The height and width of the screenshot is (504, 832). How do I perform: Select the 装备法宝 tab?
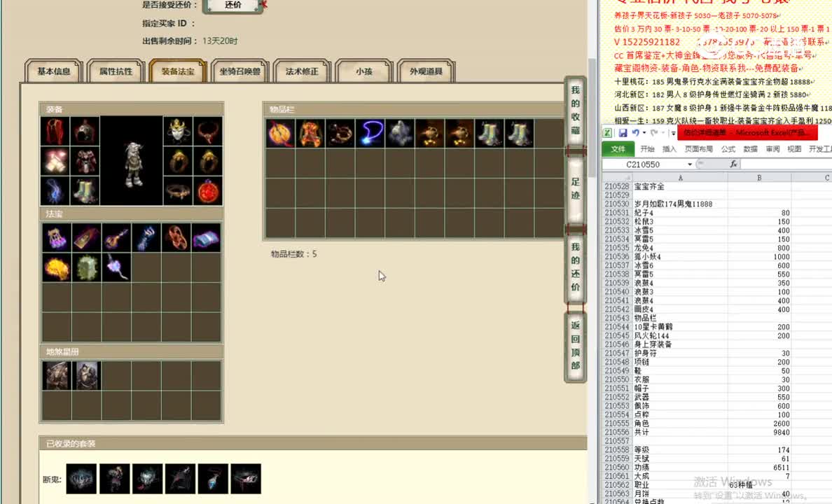point(178,71)
